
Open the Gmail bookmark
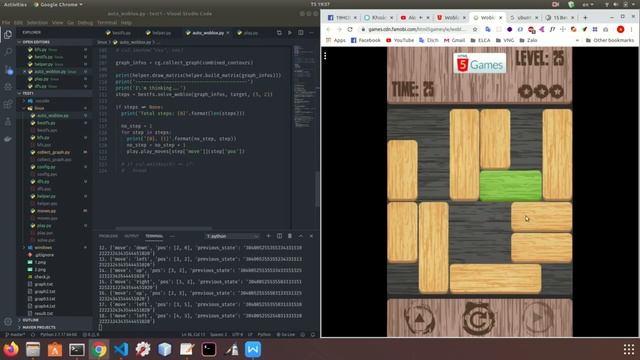coord(454,40)
